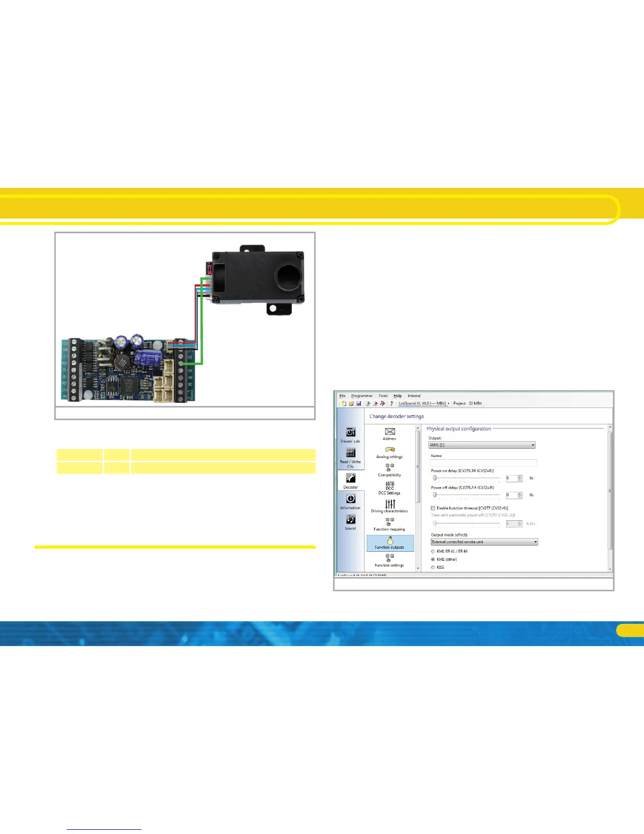Viewport: 644px width, 834px height.
Task: Open the Sound panel icon
Action: click(350, 522)
